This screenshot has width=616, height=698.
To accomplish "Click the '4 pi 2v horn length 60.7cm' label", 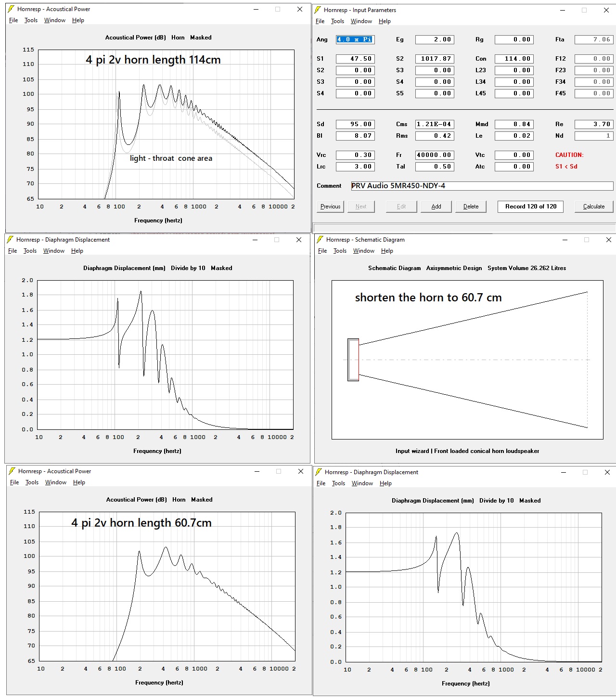I will pos(141,523).
